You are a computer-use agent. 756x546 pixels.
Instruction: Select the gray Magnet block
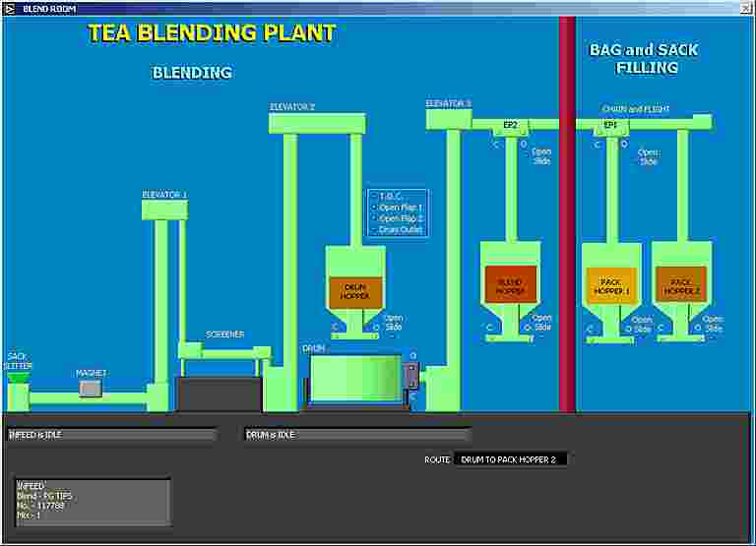coord(91,389)
